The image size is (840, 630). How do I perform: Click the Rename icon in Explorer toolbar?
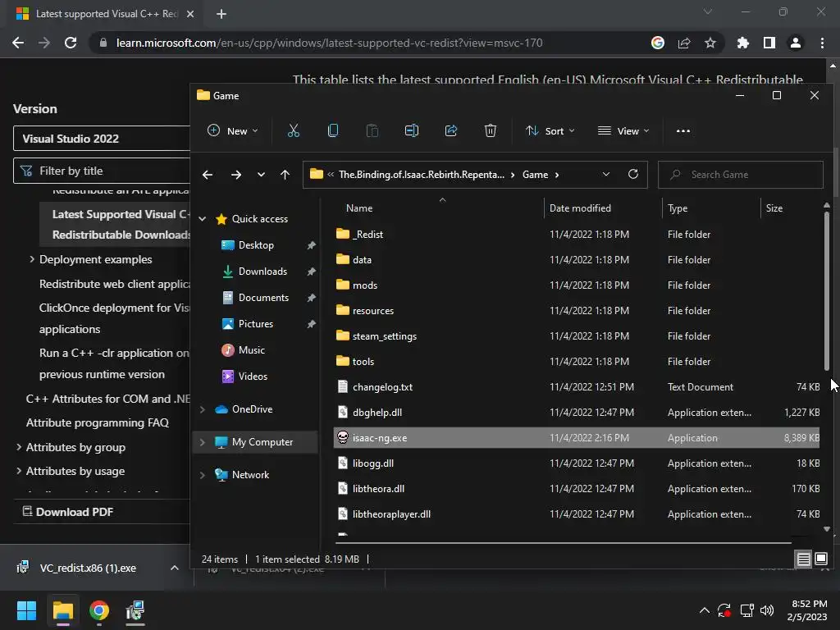[412, 130]
